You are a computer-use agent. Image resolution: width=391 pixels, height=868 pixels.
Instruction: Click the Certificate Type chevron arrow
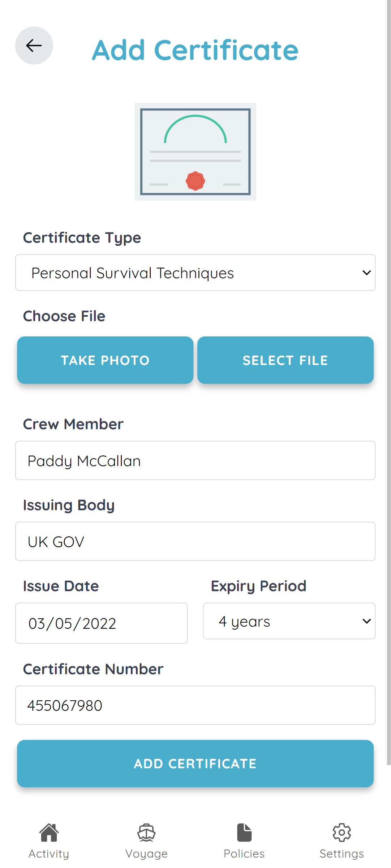[366, 273]
